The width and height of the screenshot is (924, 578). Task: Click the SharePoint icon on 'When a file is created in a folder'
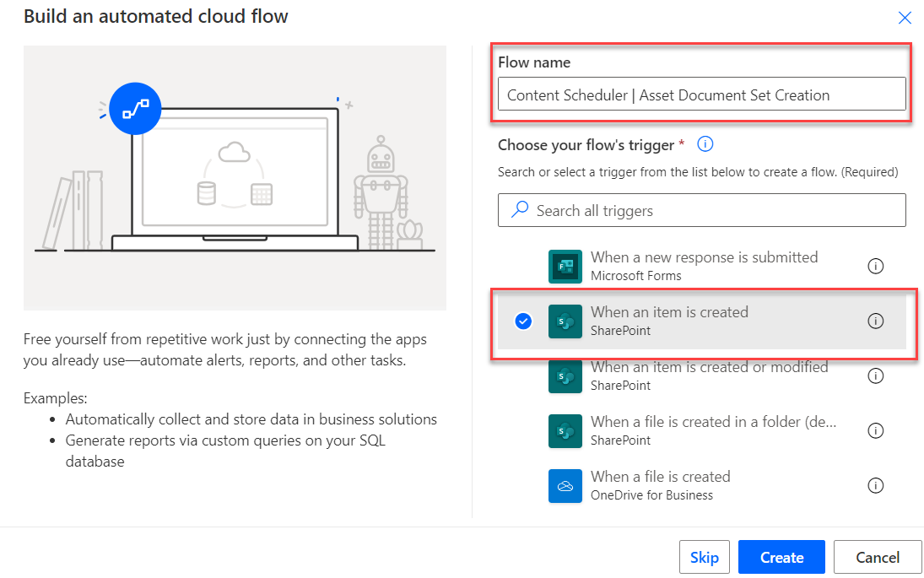pyautogui.click(x=565, y=430)
